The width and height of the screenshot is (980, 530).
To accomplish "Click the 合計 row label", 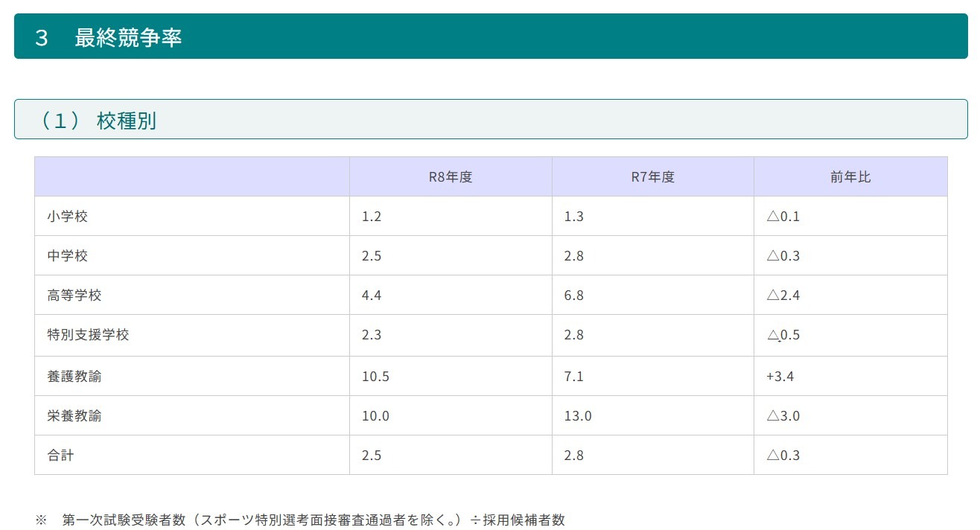I will [x=60, y=456].
